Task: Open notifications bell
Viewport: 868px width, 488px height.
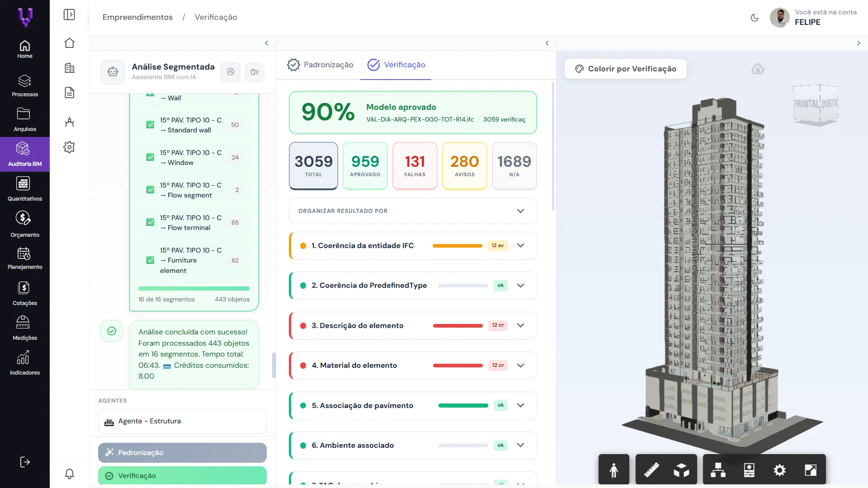Action: click(69, 474)
